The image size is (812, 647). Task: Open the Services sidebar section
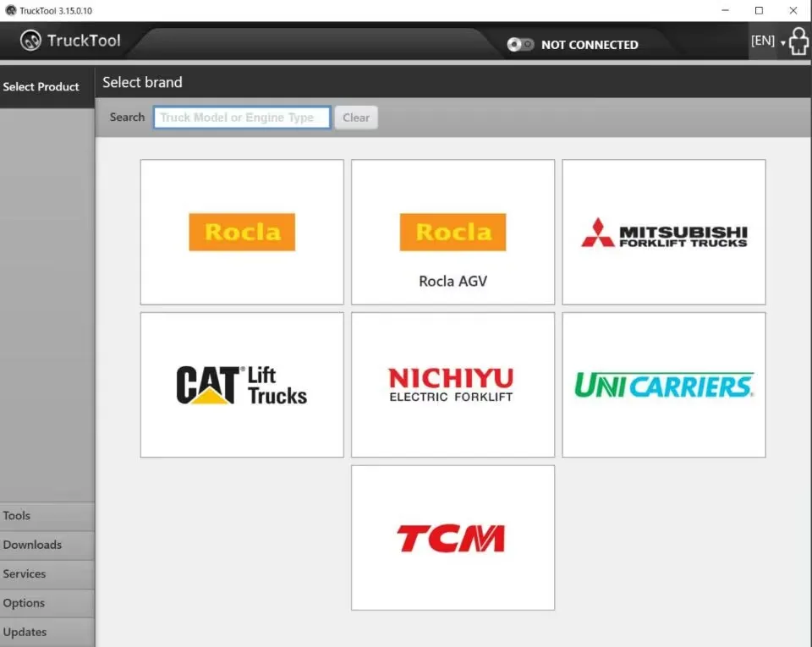pyautogui.click(x=47, y=573)
